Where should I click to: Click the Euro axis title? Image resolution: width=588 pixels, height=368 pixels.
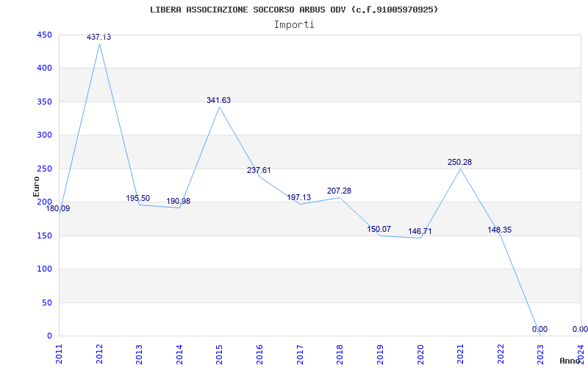36,187
